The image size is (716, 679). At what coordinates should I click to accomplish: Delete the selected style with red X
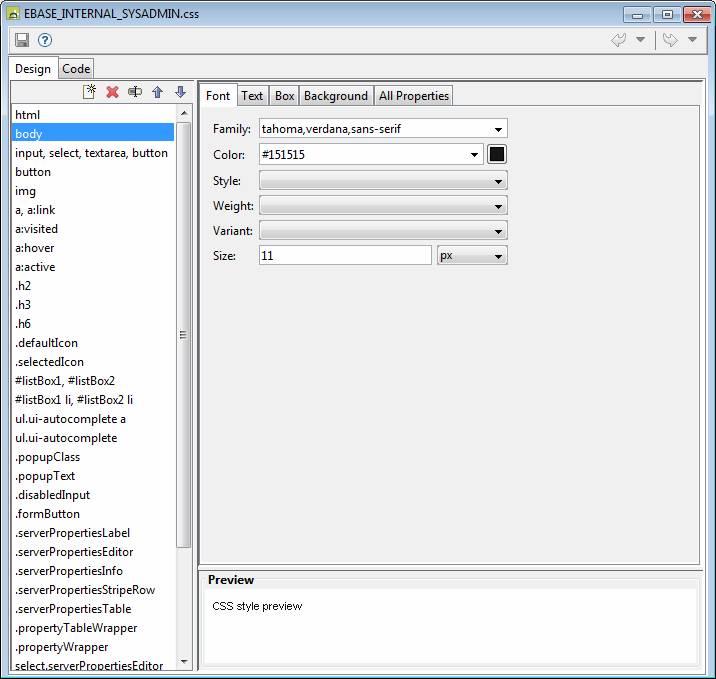(x=112, y=92)
